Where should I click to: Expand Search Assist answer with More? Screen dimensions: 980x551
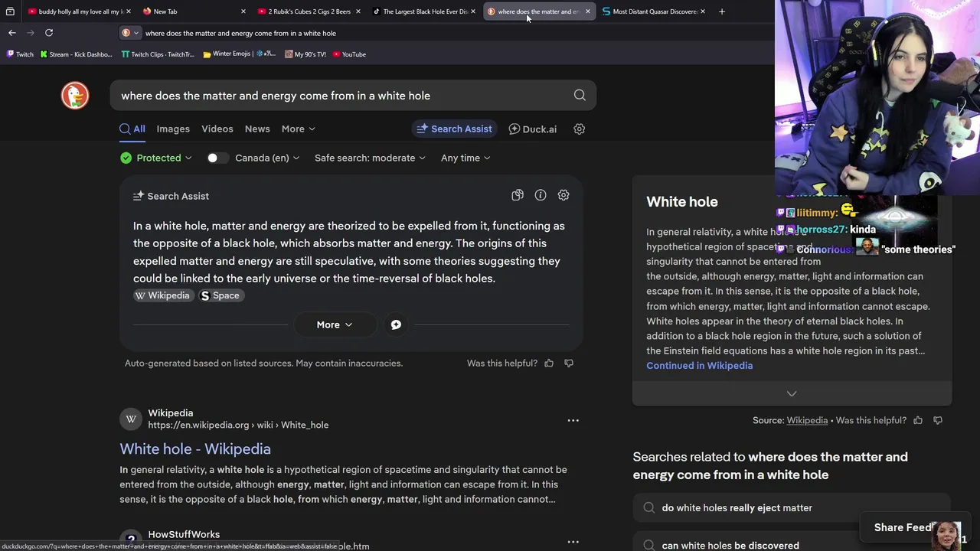[335, 324]
